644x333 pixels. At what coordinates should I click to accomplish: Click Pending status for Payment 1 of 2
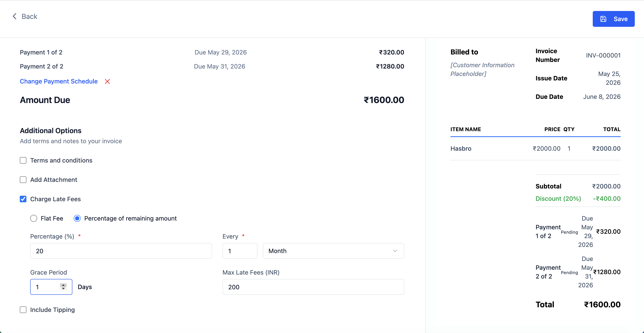coord(569,232)
